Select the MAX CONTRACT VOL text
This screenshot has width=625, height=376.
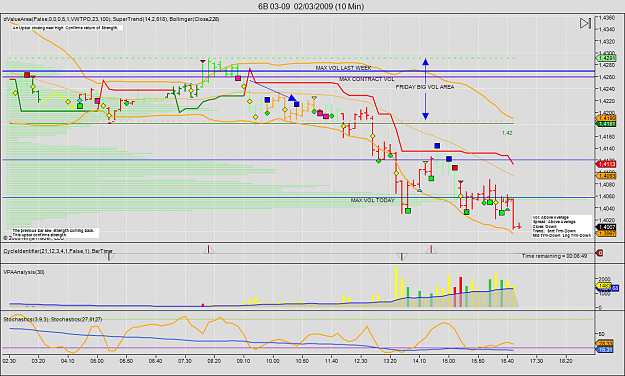click(367, 79)
